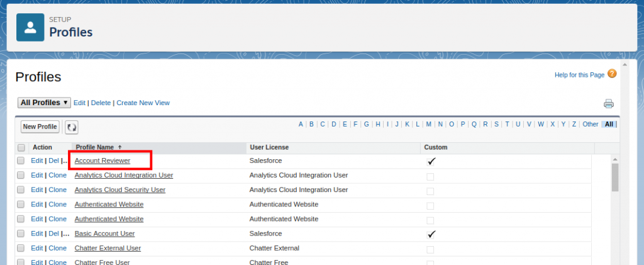Viewport: 644px width, 265px height.
Task: Click the printable view printer icon
Action: pos(608,104)
